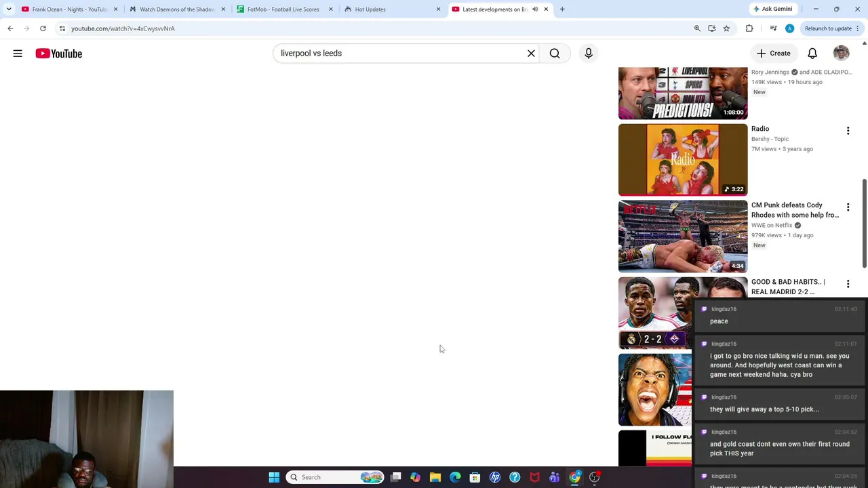
Task: Visit Bershy - Topic channel
Action: 770,139
